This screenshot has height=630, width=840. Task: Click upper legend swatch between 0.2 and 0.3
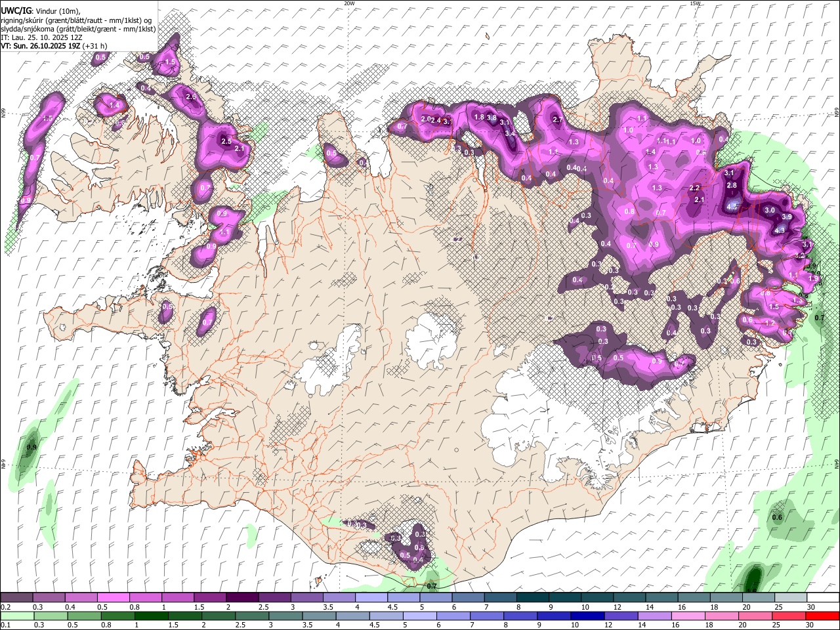click(16, 598)
